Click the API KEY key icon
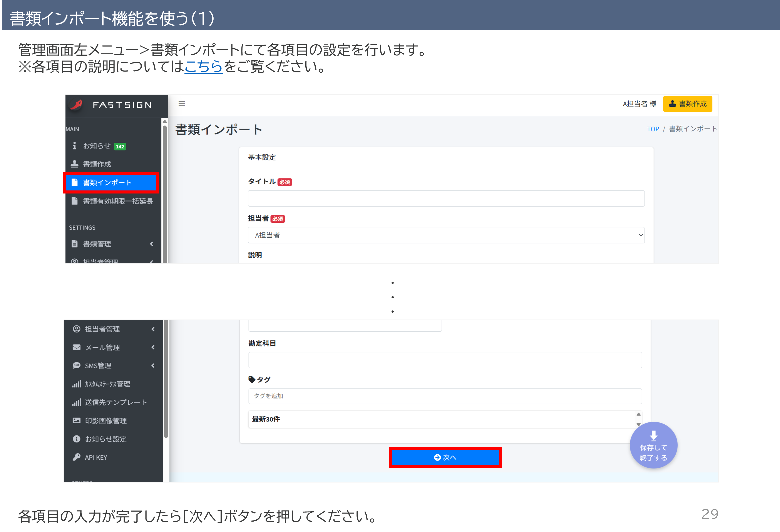This screenshot has height=532, width=780. click(x=77, y=457)
